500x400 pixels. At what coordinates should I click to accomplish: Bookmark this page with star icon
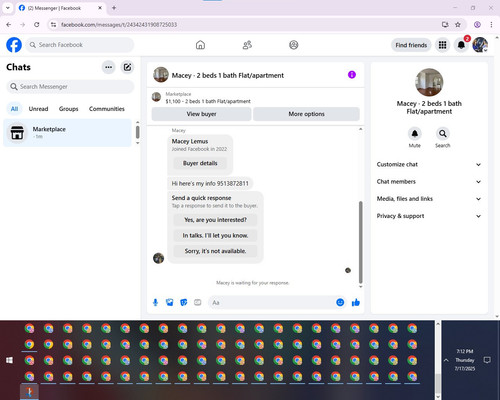pyautogui.click(x=458, y=24)
